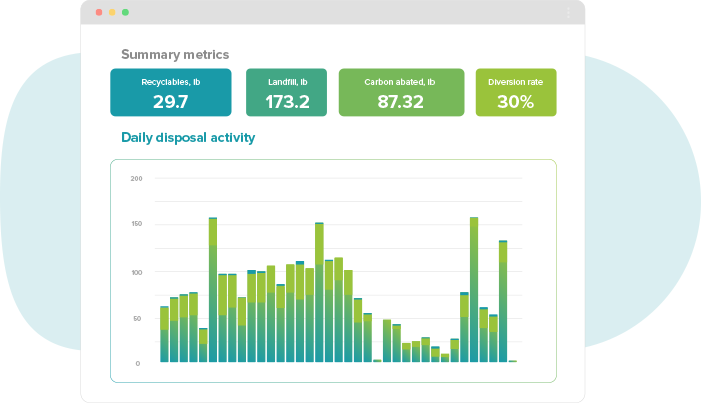Click the 150 label on the y-axis

tap(136, 225)
